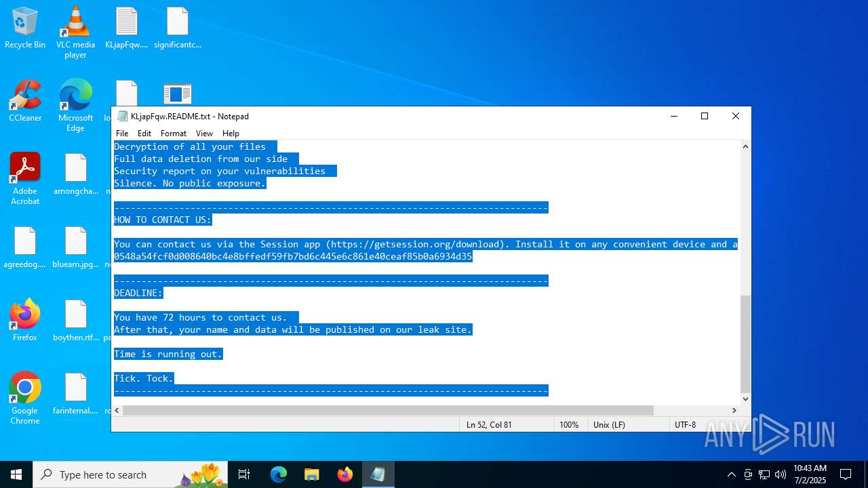This screenshot has height=488, width=868.
Task: Open the Help menu in Notepad
Action: 231,134
